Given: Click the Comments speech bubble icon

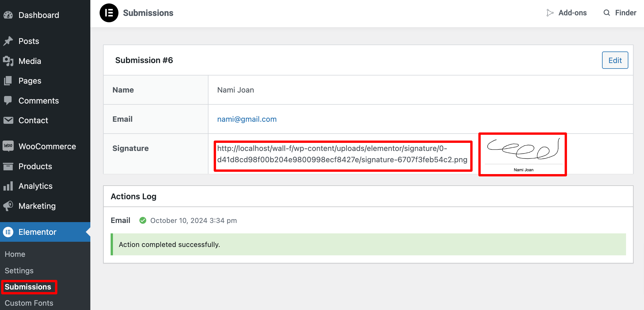Looking at the screenshot, I should point(8,101).
